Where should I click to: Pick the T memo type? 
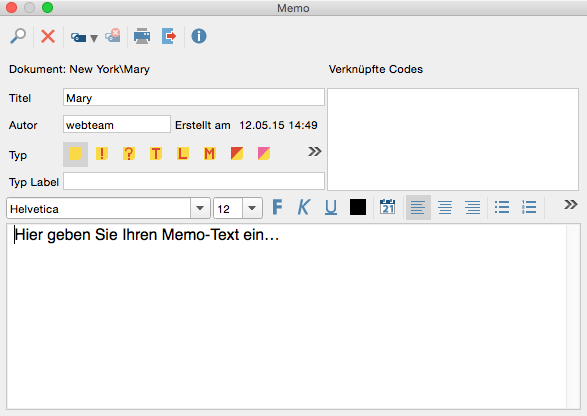pos(156,154)
